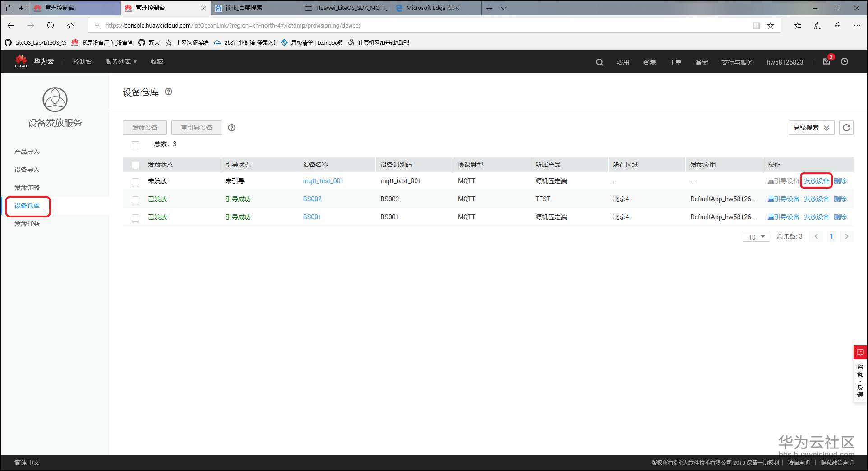Check the mqtt_test_001 row checkbox
The height and width of the screenshot is (471, 868).
(135, 181)
